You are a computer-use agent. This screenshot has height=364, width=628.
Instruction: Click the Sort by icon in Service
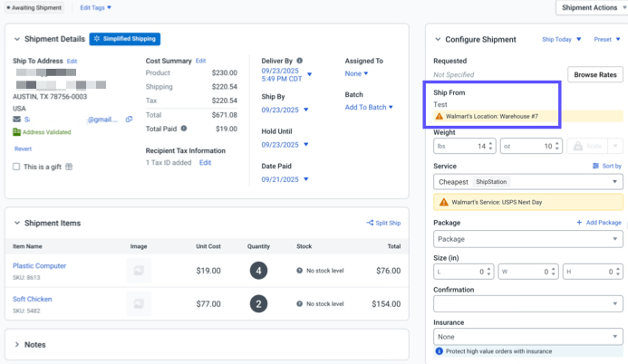pos(595,166)
